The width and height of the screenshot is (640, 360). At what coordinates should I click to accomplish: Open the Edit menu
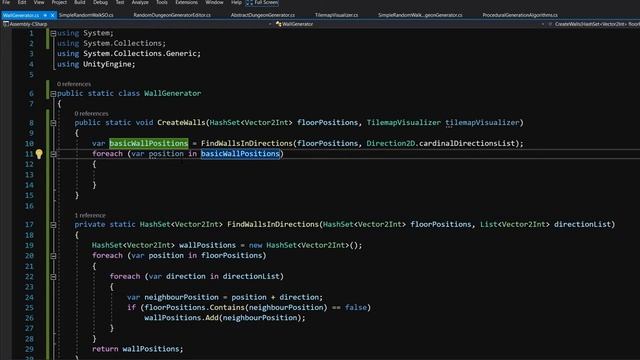coord(22,2)
